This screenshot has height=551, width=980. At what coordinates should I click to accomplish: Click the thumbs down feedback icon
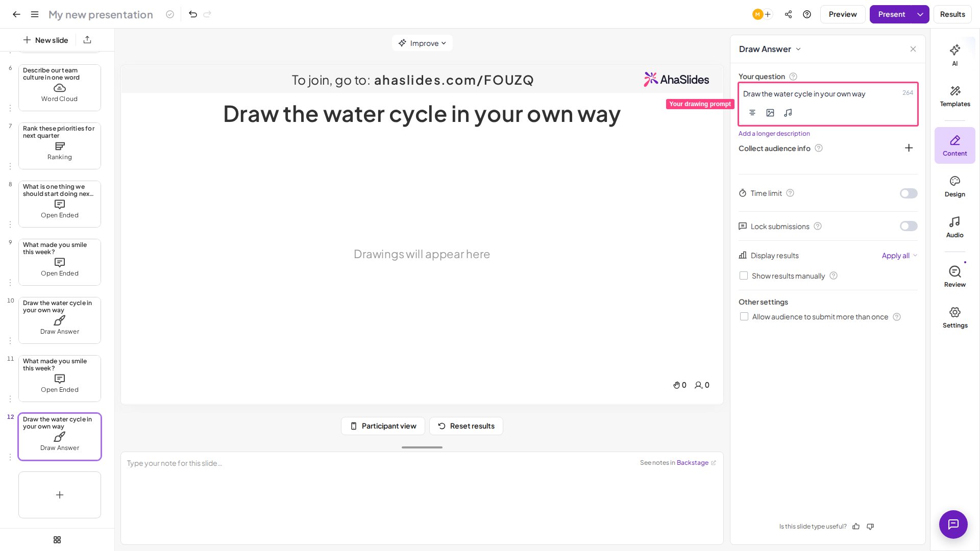pos(870,527)
